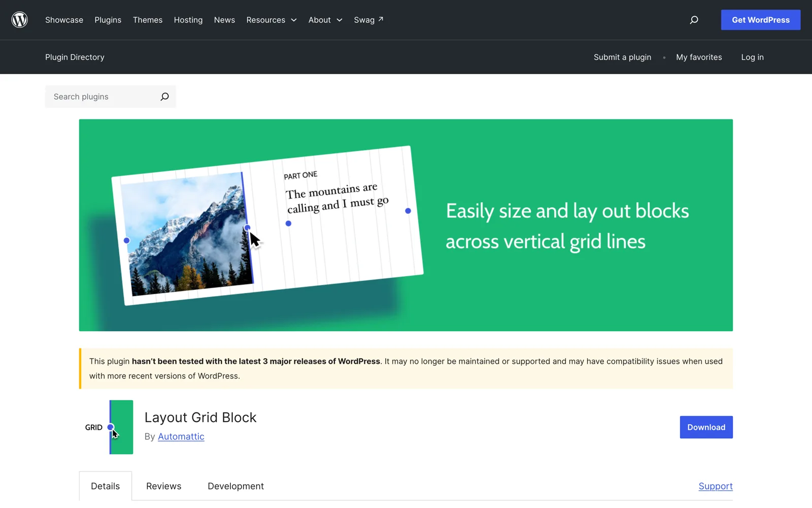Switch to the Development tab
812x508 pixels.
coord(235,486)
